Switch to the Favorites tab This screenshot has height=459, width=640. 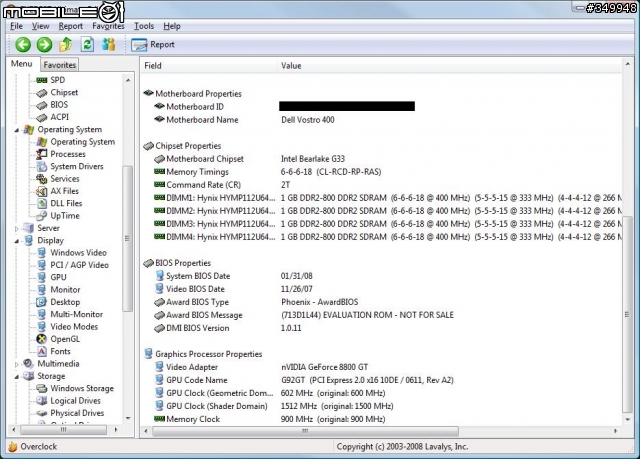tap(60, 65)
